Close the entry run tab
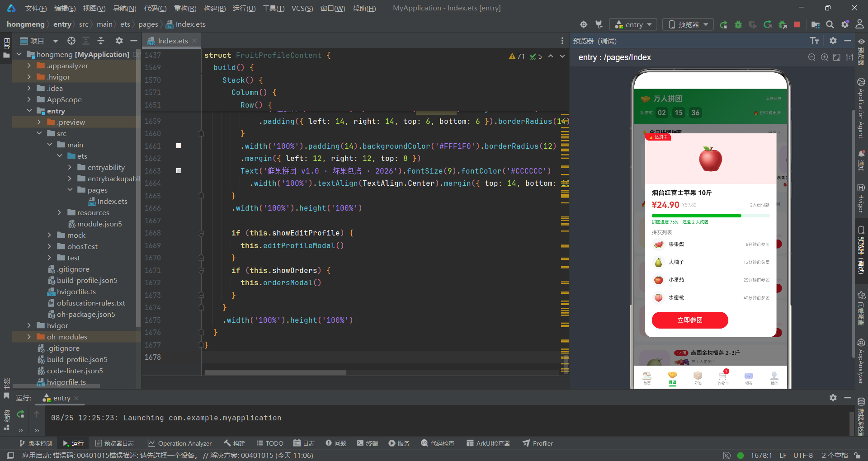The image size is (868, 461). [76, 398]
